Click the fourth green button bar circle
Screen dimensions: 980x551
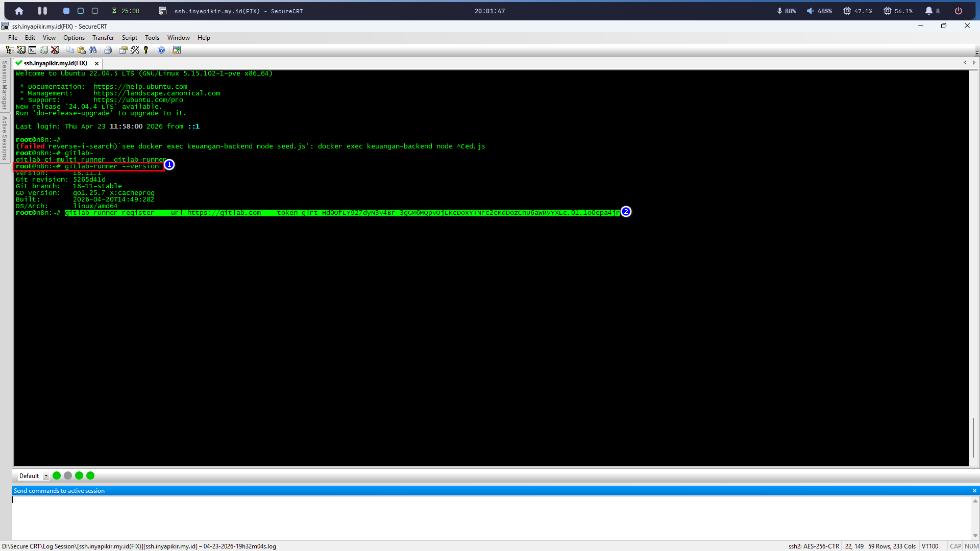[90, 475]
